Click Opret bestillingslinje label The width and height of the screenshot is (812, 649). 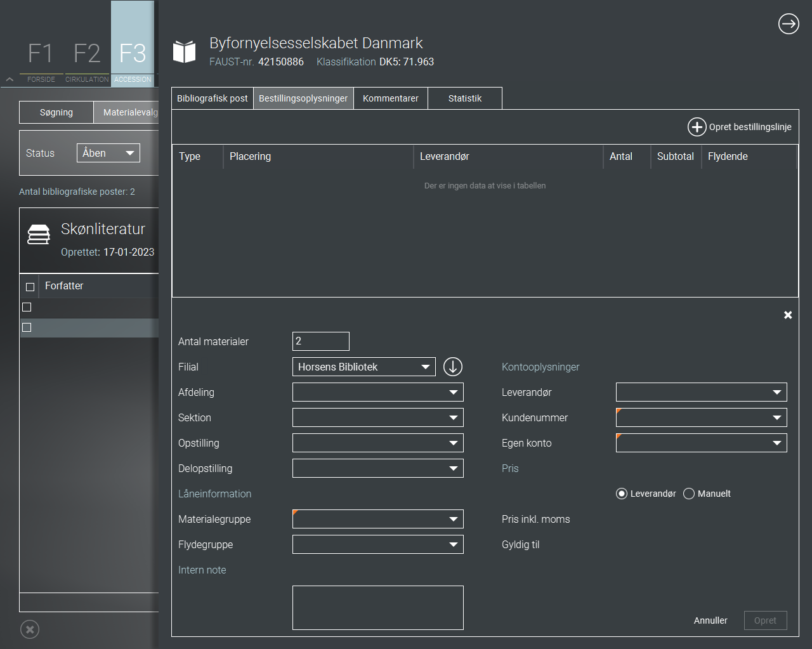[750, 127]
